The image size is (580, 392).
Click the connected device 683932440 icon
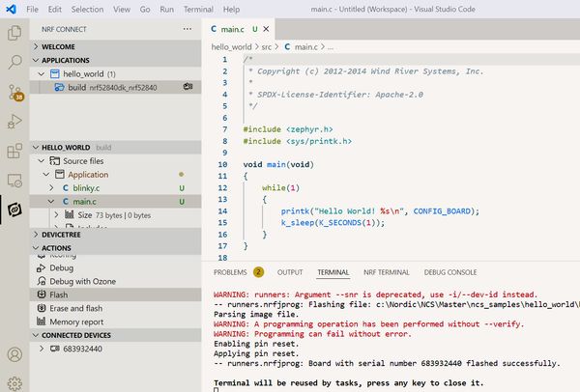55,349
